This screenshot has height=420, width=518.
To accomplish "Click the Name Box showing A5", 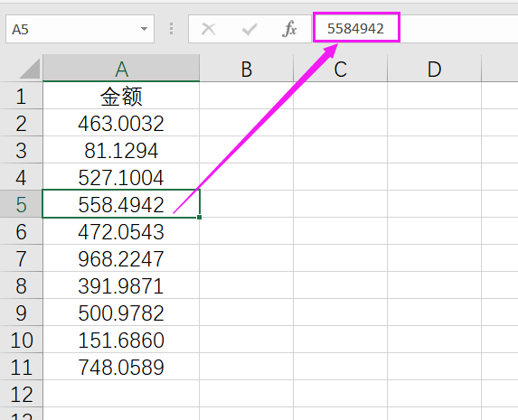I will tap(80, 29).
